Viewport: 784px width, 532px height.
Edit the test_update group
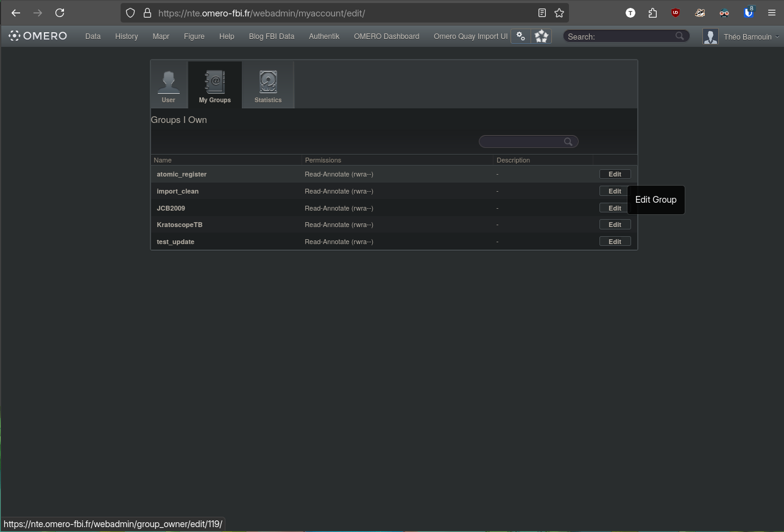click(615, 242)
